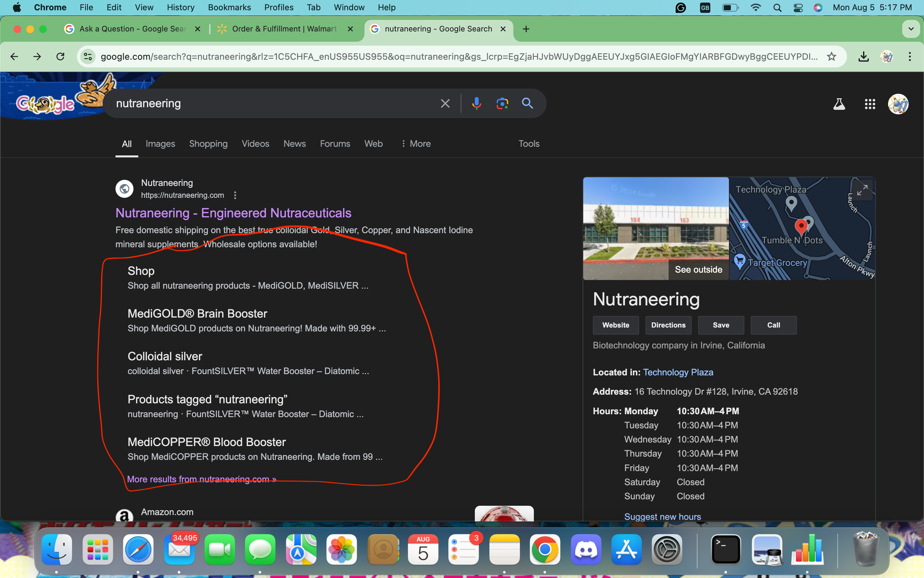Image resolution: width=924 pixels, height=578 pixels.
Task: Close the Walmart Order & Fulfillment tab
Action: point(350,29)
